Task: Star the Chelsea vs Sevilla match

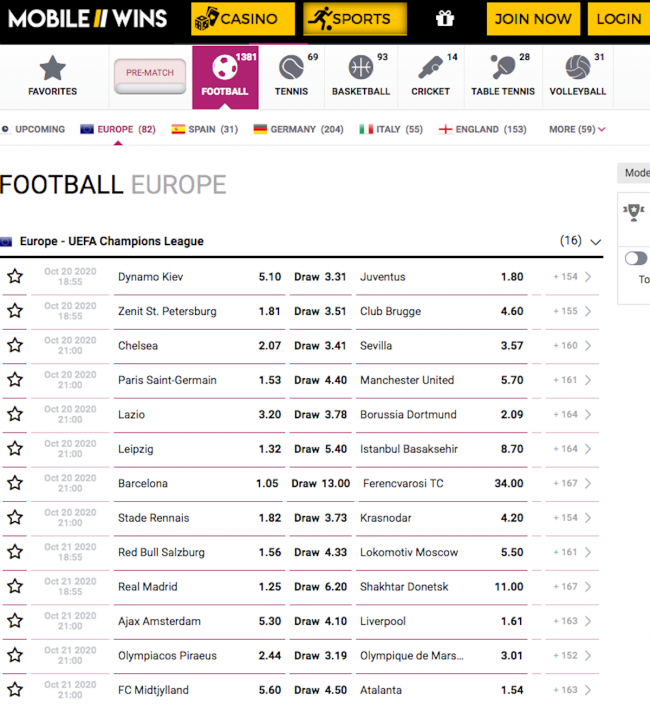Action: click(x=15, y=346)
